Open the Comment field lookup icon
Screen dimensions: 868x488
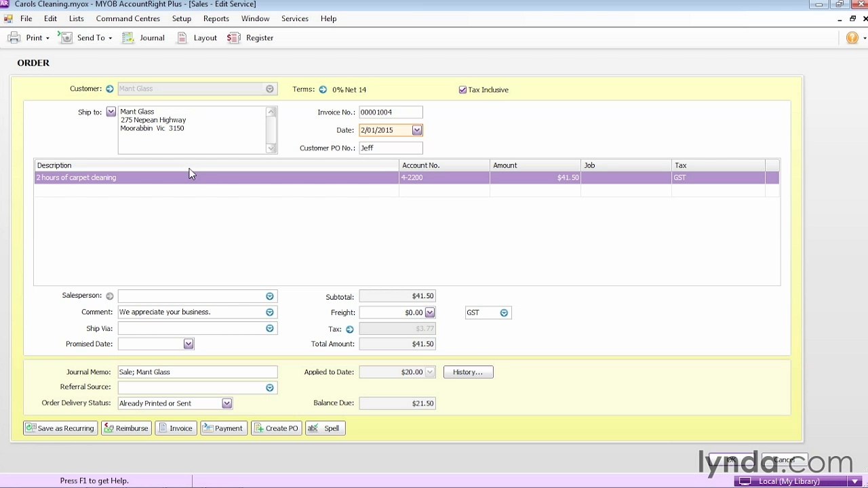point(270,312)
